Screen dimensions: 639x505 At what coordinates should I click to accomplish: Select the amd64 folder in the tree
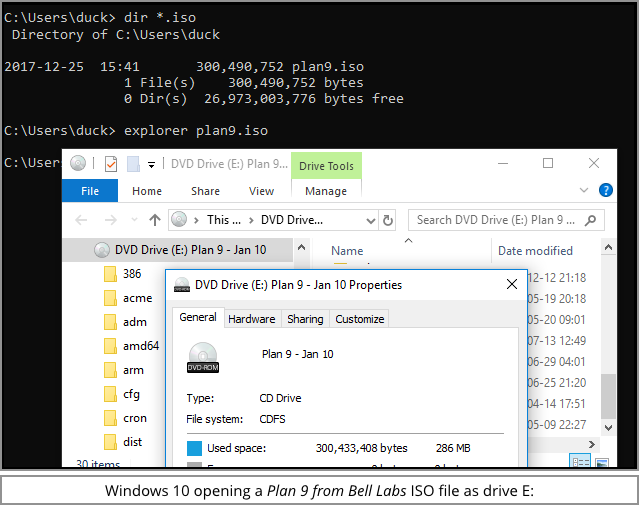[x=141, y=346]
